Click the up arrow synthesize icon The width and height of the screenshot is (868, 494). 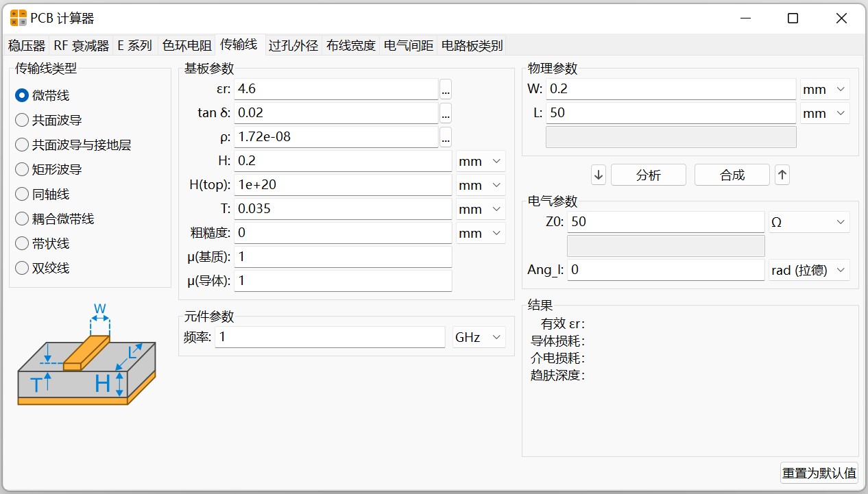pyautogui.click(x=782, y=175)
